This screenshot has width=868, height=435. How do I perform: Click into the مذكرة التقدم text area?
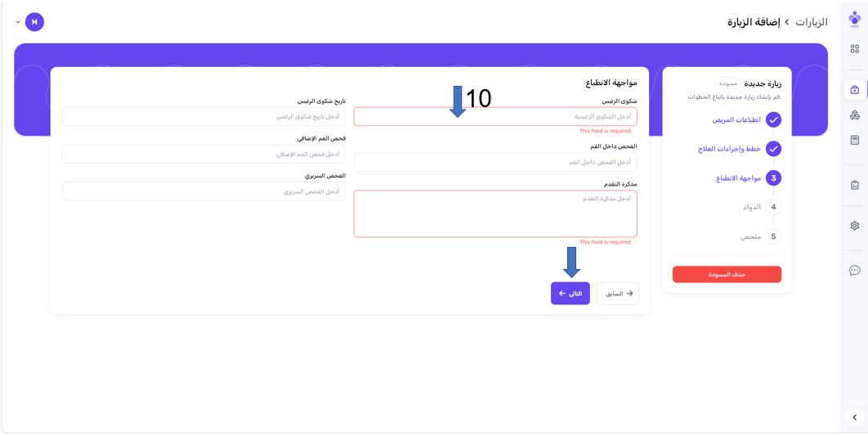point(495,213)
